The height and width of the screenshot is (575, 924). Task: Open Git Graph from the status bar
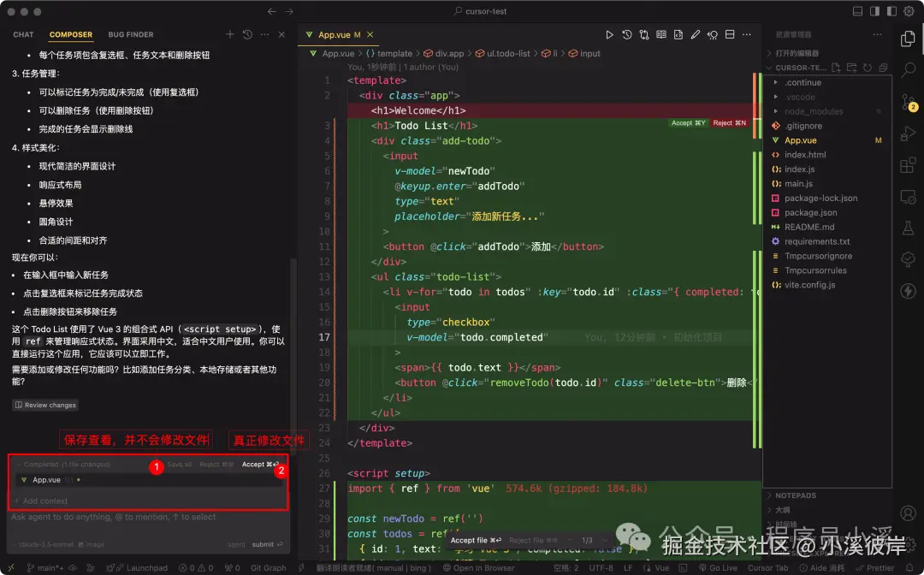(268, 567)
